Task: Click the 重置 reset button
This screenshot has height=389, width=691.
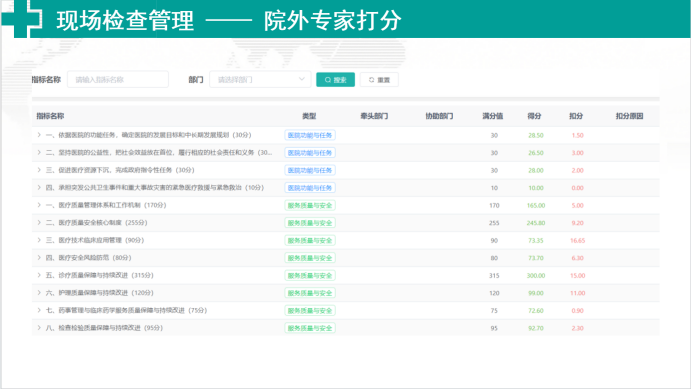Action: point(379,80)
